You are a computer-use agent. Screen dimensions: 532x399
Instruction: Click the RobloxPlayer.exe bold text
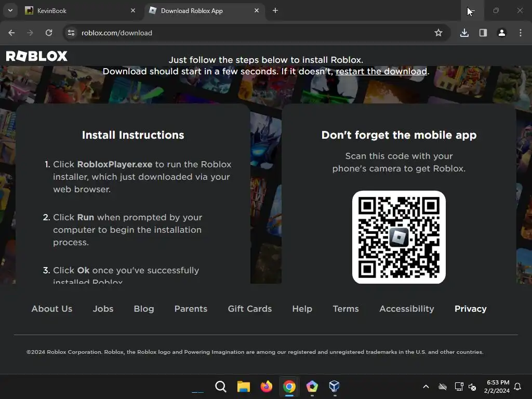pos(115,164)
